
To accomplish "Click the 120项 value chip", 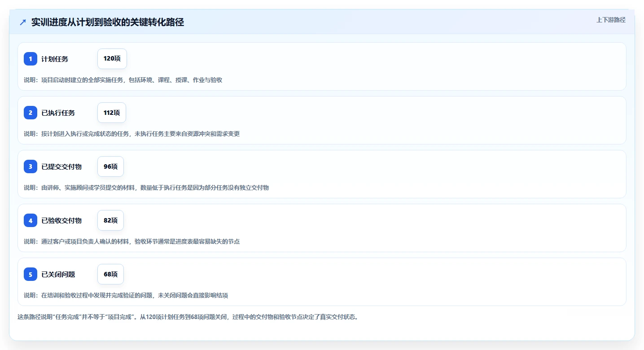I will click(112, 59).
